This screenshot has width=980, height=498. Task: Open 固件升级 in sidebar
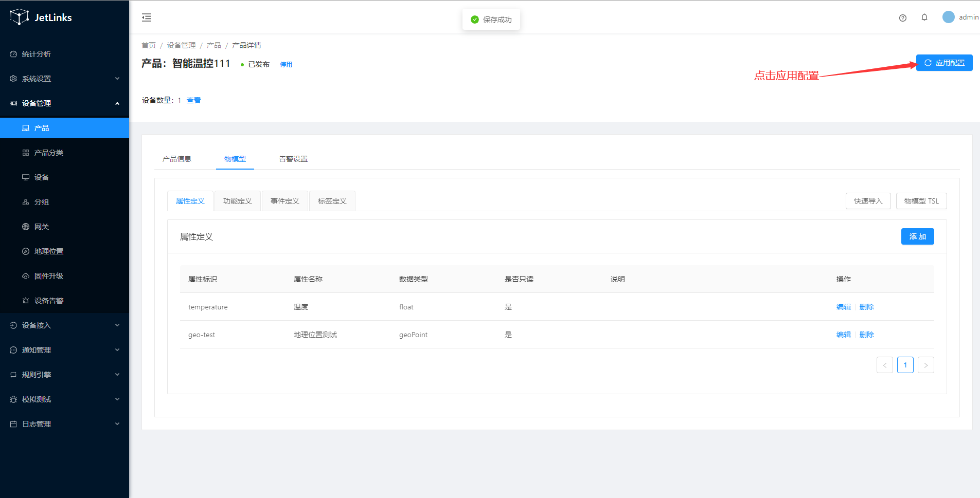(48, 276)
